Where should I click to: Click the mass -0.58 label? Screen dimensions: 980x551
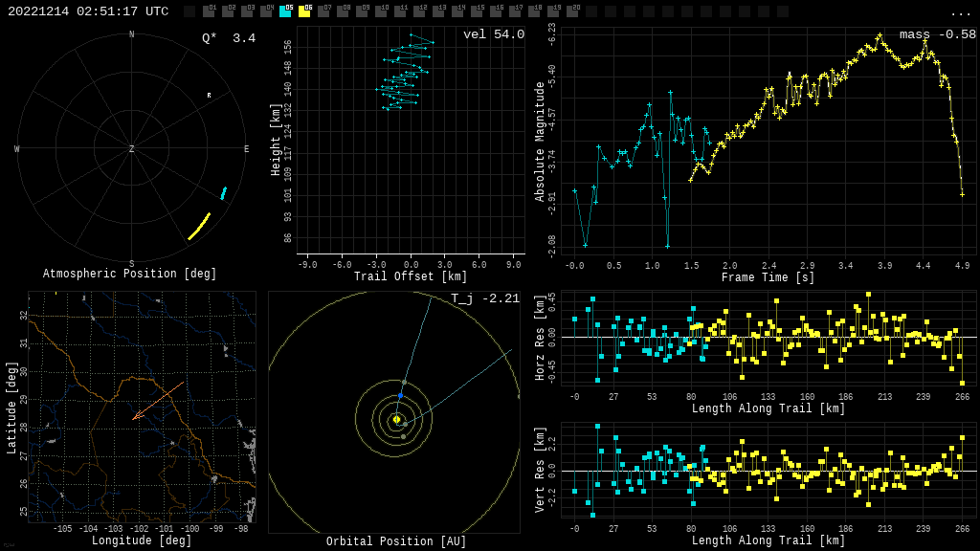click(x=937, y=35)
